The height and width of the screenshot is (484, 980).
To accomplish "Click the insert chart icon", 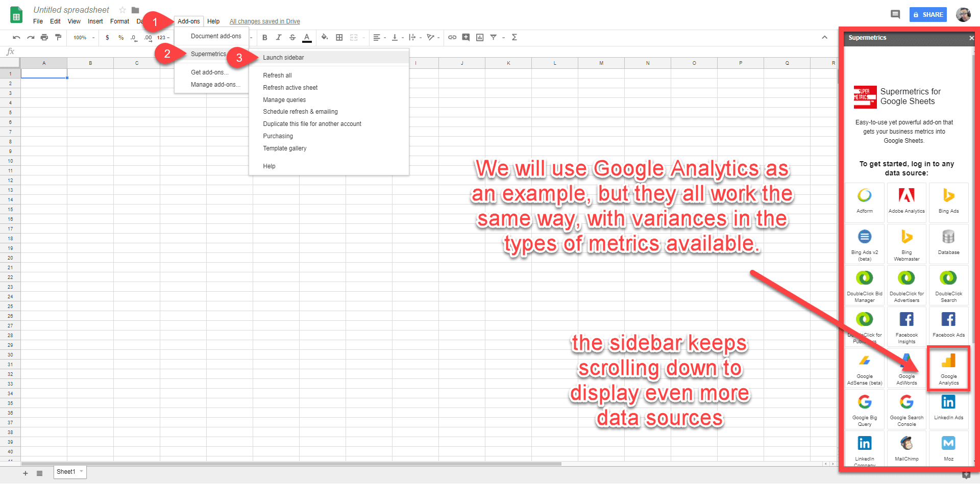I will pos(480,37).
